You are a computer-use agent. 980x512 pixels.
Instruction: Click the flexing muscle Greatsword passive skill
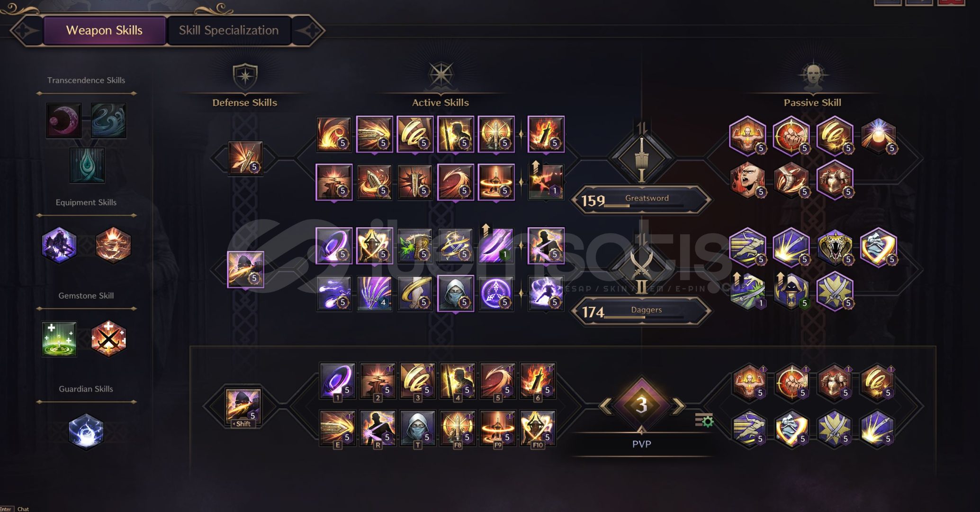point(747,136)
